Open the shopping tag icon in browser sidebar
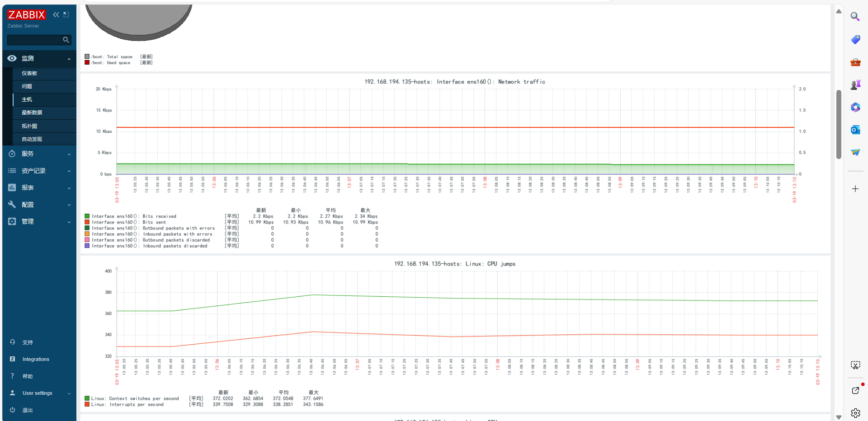 coord(855,39)
